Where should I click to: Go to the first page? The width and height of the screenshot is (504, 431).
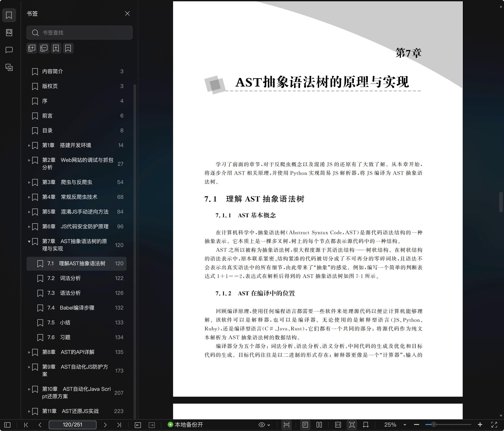pos(26,425)
